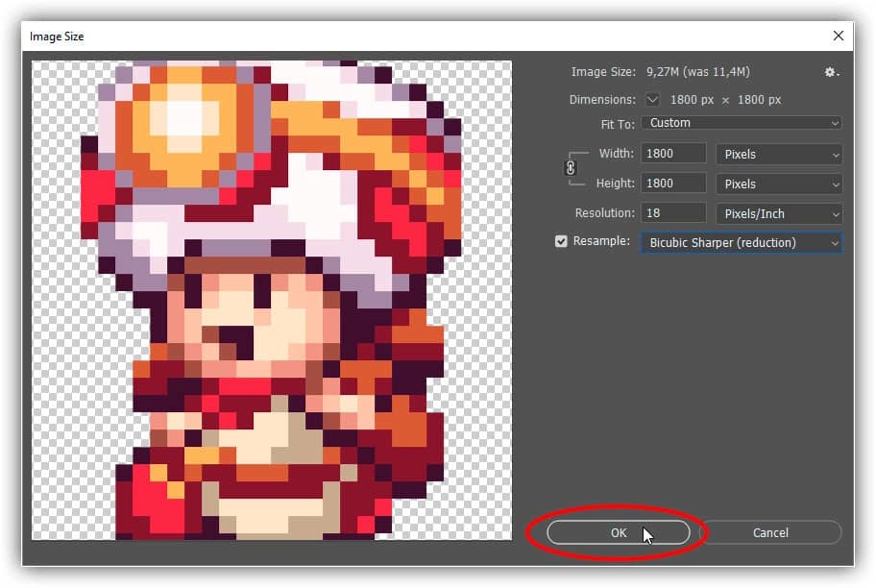Close the Image Size dialog
This screenshot has width=876, height=588.
838,36
